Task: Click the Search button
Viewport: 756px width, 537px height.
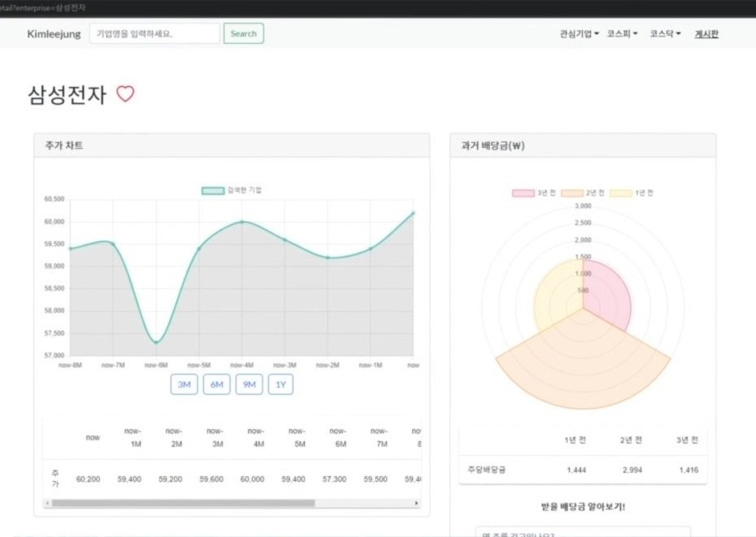Action: (243, 33)
